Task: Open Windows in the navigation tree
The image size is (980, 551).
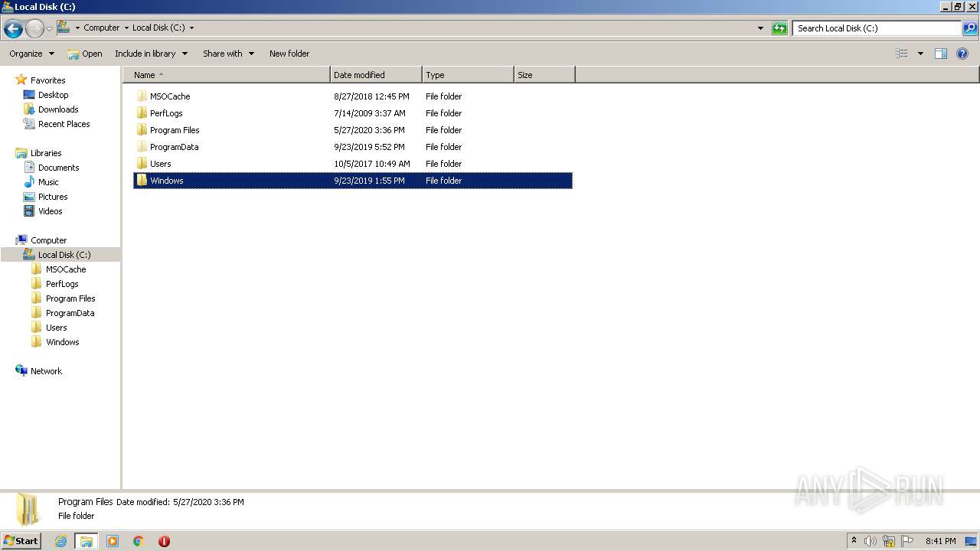Action: pyautogui.click(x=62, y=342)
